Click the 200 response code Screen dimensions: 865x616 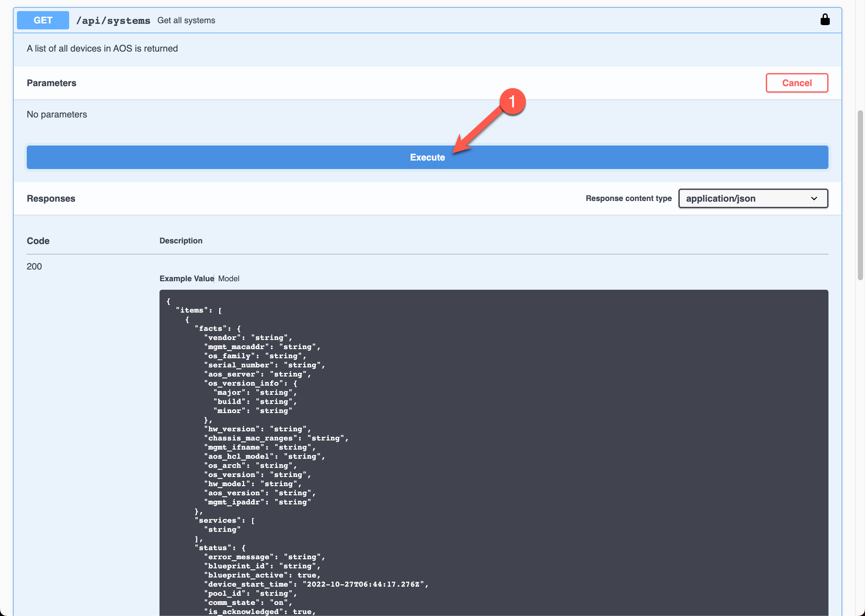click(34, 266)
